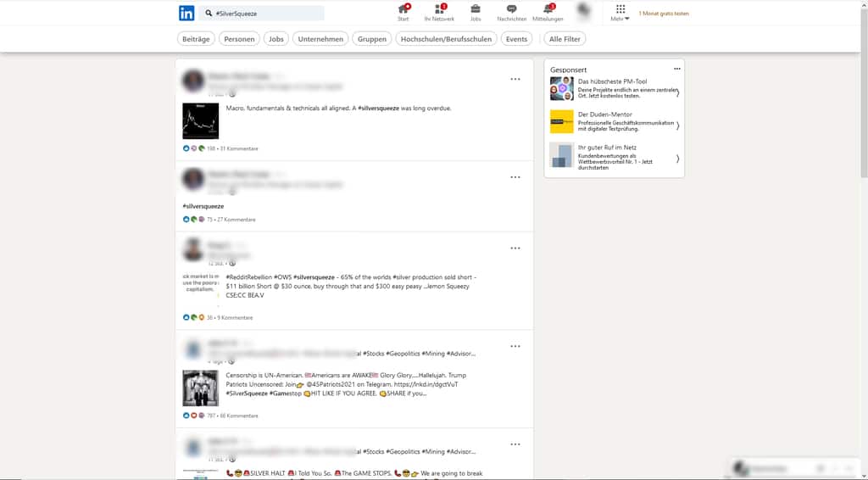This screenshot has width=868, height=480.
Task: Open Ihr Netzwerk network icon
Action: tap(439, 12)
